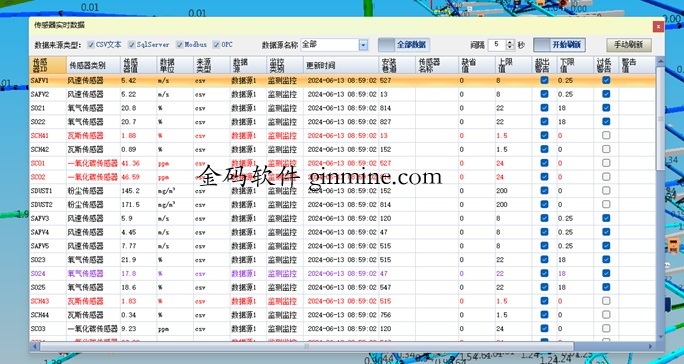
Task: Select sensor row SO22
Action: pyautogui.click(x=342, y=122)
